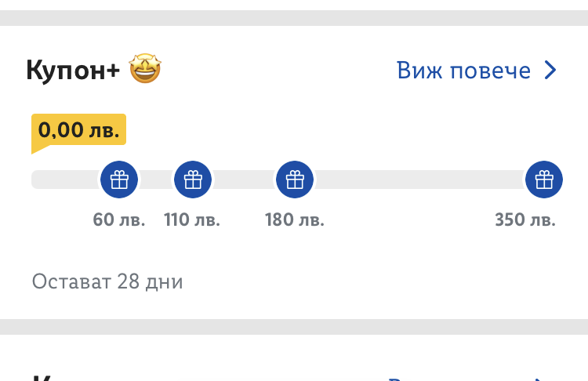Select the 110 лв. gift reward icon
588x381 pixels.
(193, 180)
